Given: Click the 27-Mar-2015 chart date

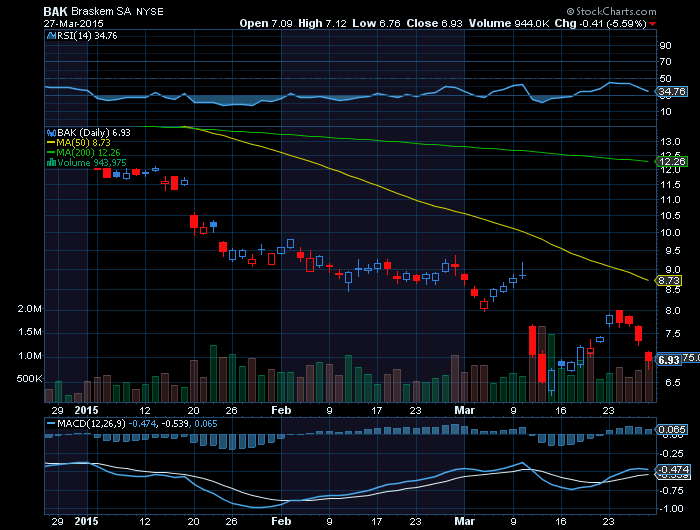Looking at the screenshot, I should point(74,23).
